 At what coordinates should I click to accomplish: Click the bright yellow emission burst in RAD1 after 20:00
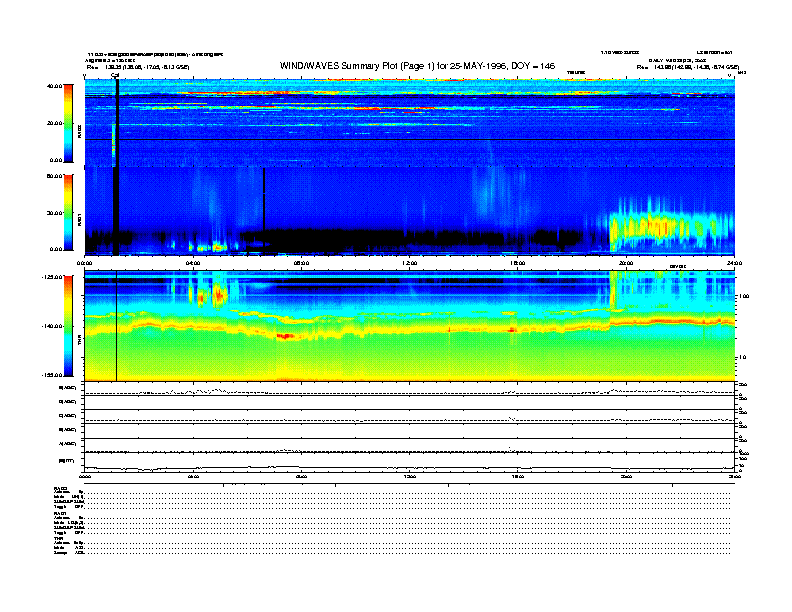tap(657, 226)
